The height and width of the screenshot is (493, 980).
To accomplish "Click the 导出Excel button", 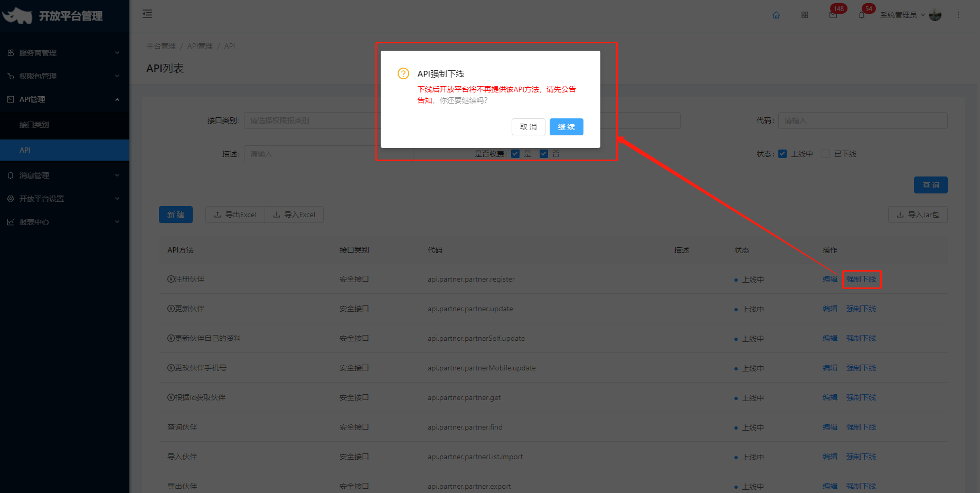I will (x=235, y=215).
